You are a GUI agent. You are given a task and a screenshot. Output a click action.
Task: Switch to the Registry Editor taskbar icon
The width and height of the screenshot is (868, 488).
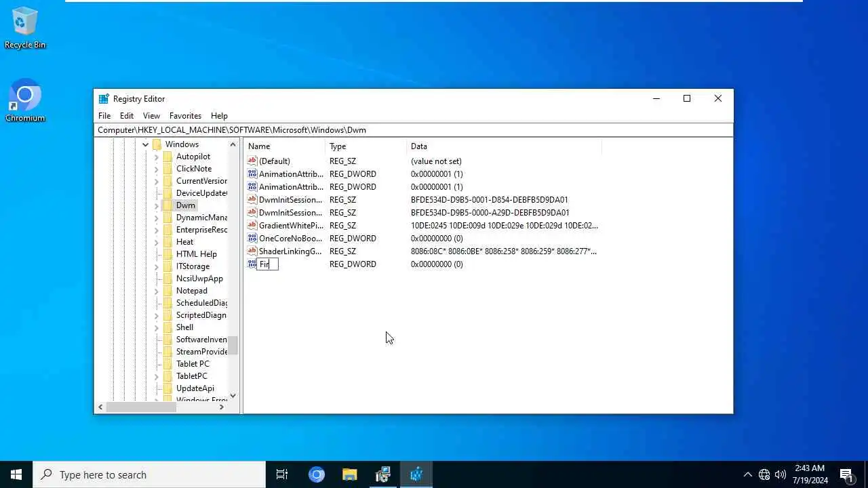416,474
